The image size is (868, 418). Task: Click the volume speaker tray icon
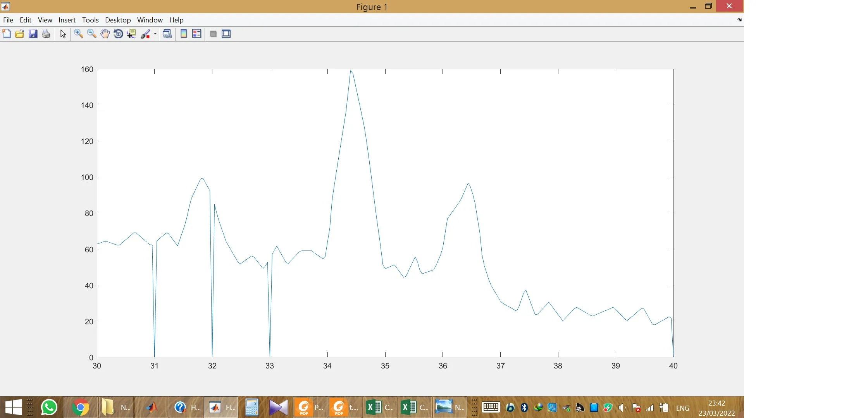(622, 408)
